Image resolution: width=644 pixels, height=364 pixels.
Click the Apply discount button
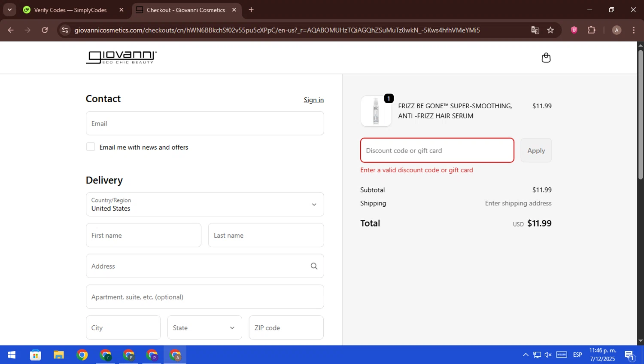click(536, 150)
